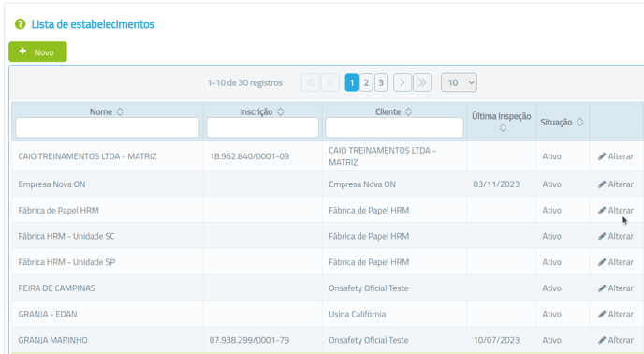The width and height of the screenshot is (644, 354).
Task: Sort by Última Inspeção column
Action: (503, 128)
